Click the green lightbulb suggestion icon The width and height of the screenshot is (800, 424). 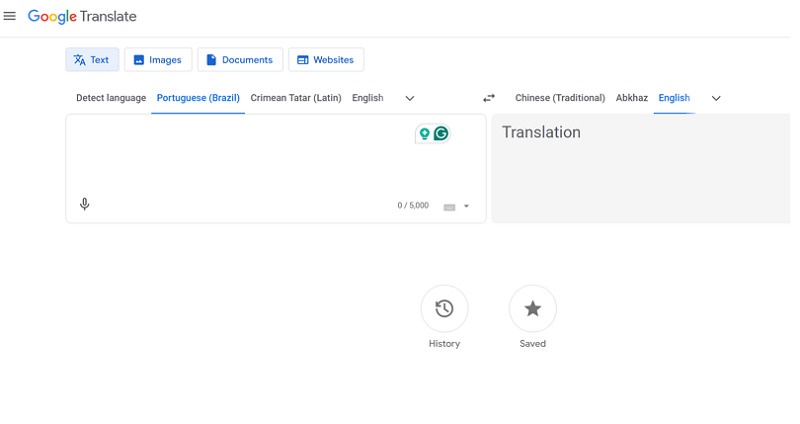tap(424, 134)
